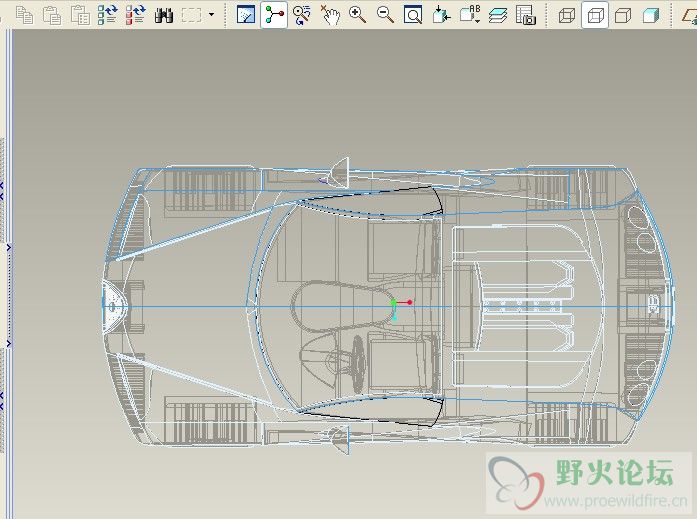Open the View Manager icon
Viewport: 697px width, 519px height.
click(526, 15)
